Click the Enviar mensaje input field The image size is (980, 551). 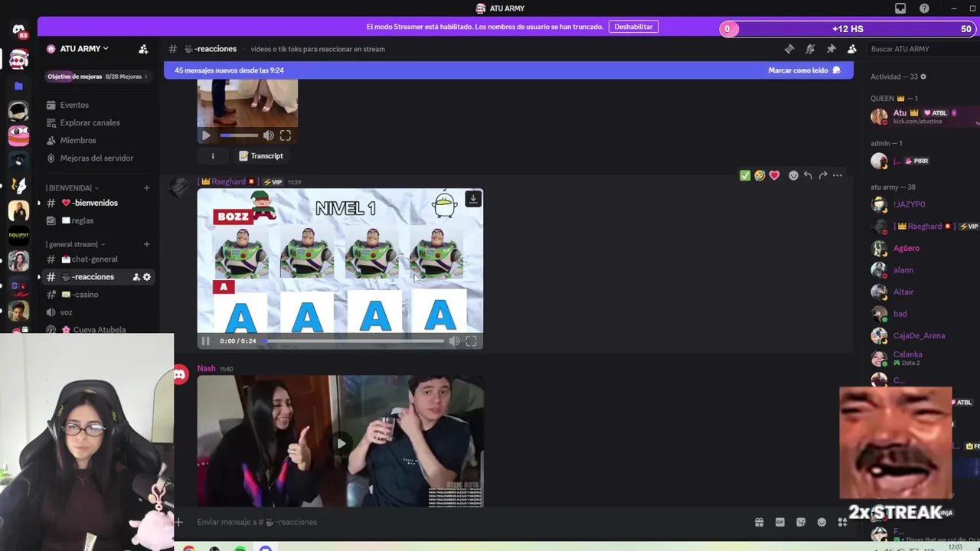[467, 522]
